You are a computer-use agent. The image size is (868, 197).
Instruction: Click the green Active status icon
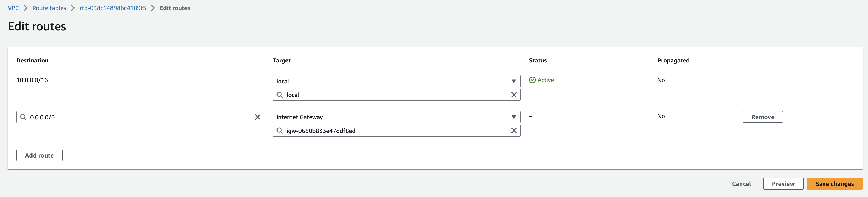click(532, 80)
